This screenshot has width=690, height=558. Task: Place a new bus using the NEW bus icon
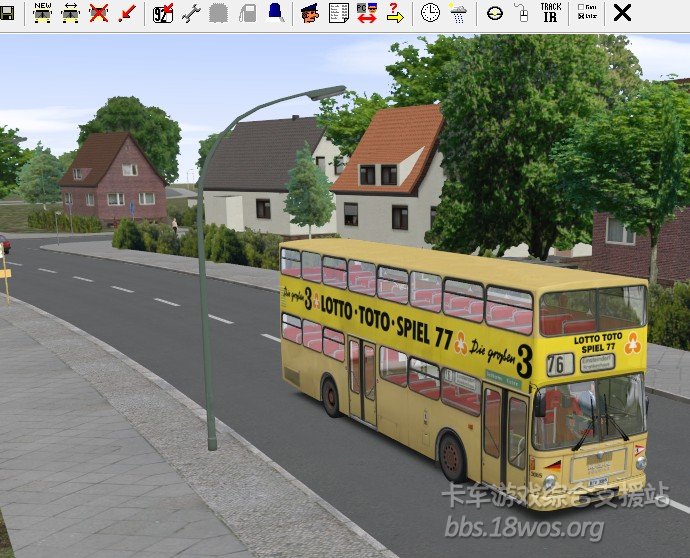coord(43,12)
